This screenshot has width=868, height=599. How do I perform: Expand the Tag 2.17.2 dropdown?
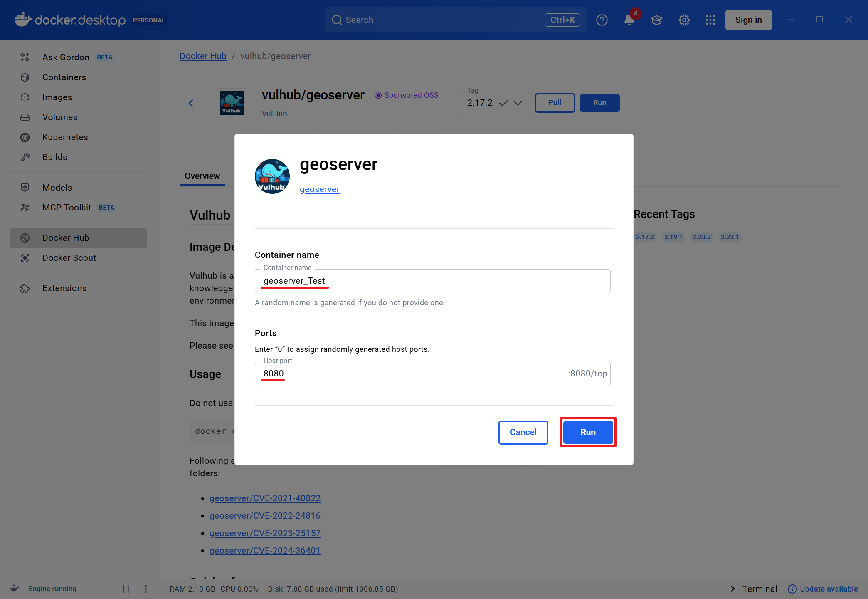(x=518, y=103)
